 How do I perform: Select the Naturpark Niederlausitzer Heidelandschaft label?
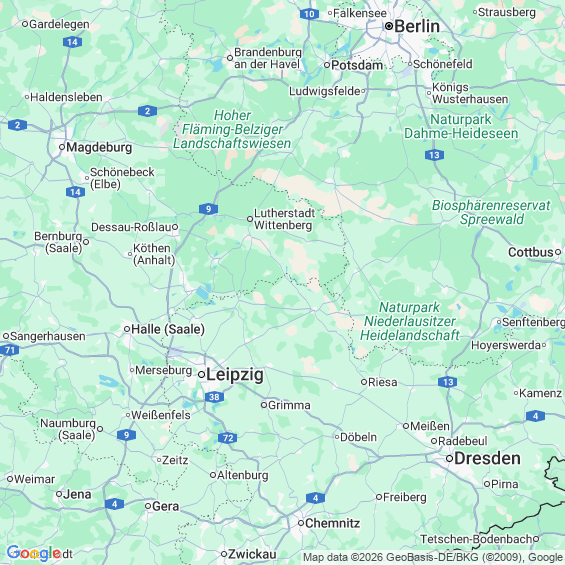click(410, 321)
